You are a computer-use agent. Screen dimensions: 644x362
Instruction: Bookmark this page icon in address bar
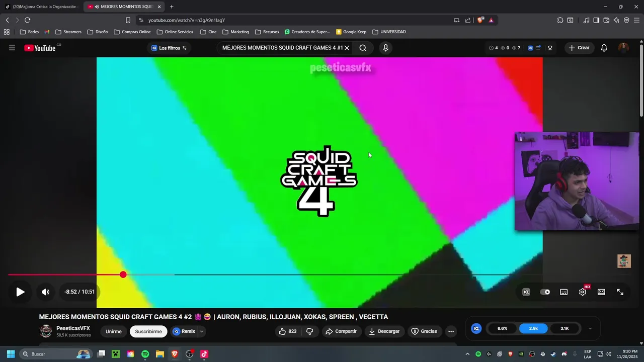tap(128, 20)
